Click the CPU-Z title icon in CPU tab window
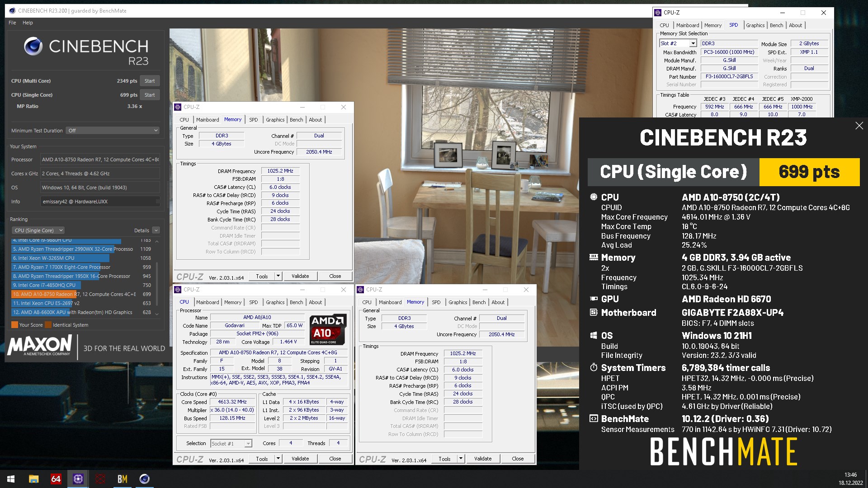Viewport: 868px width, 488px height. 178,290
